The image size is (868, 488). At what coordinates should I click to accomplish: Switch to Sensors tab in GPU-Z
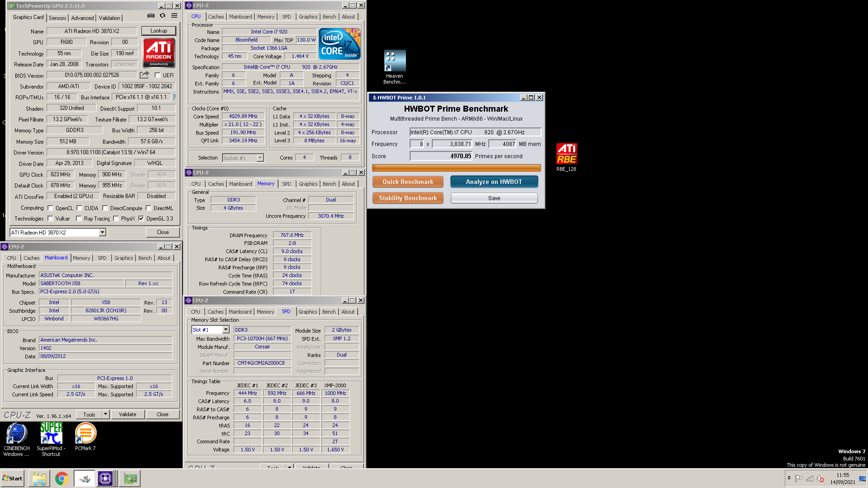57,18
